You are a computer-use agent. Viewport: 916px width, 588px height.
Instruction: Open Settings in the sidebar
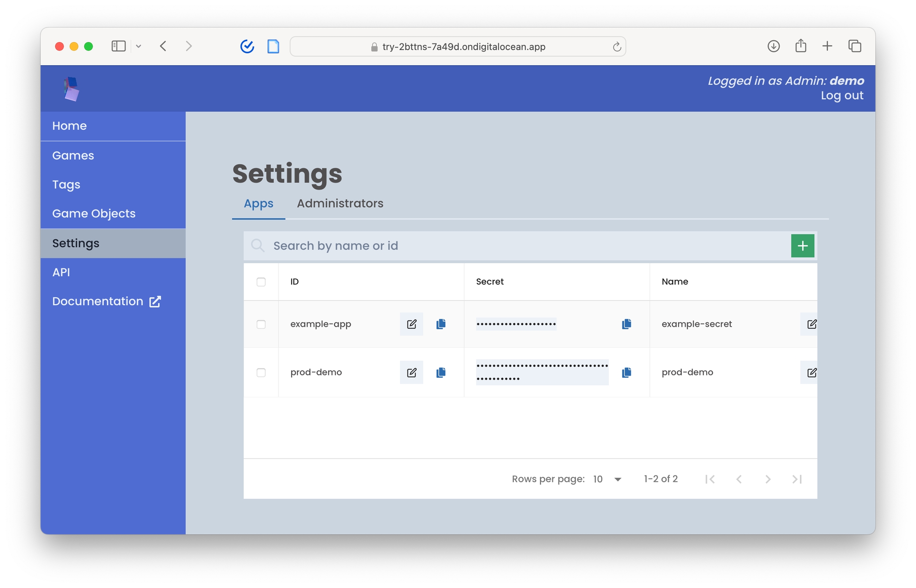coord(113,243)
